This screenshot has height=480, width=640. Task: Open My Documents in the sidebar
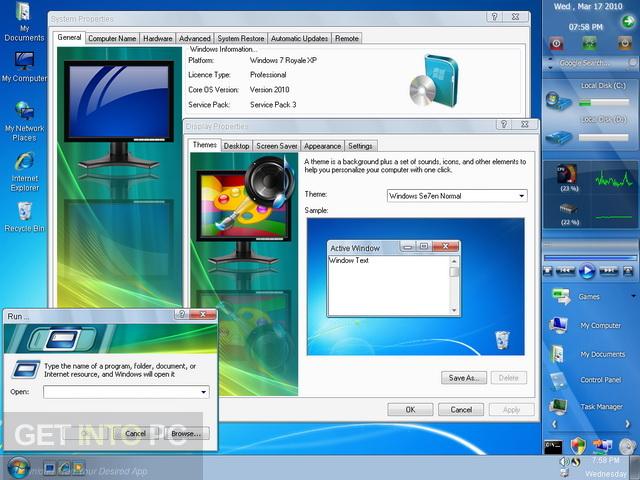[x=600, y=353]
